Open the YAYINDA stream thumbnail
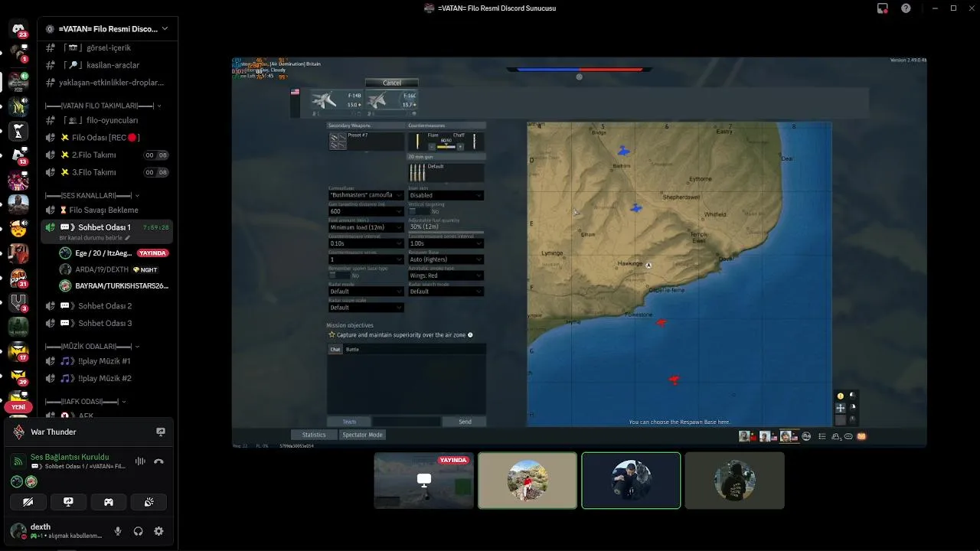Screen dimensions: 980x551 [x=423, y=480]
